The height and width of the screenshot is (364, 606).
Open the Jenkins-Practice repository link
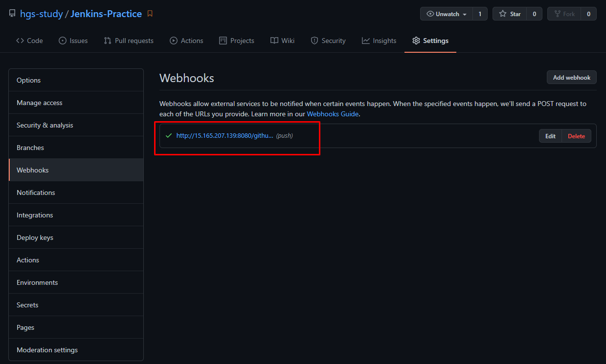[106, 14]
